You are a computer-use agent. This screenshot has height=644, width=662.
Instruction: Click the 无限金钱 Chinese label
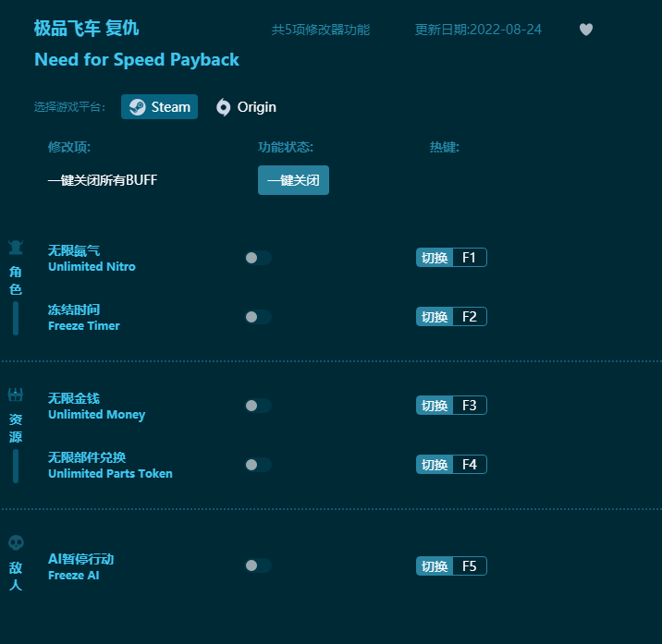74,398
